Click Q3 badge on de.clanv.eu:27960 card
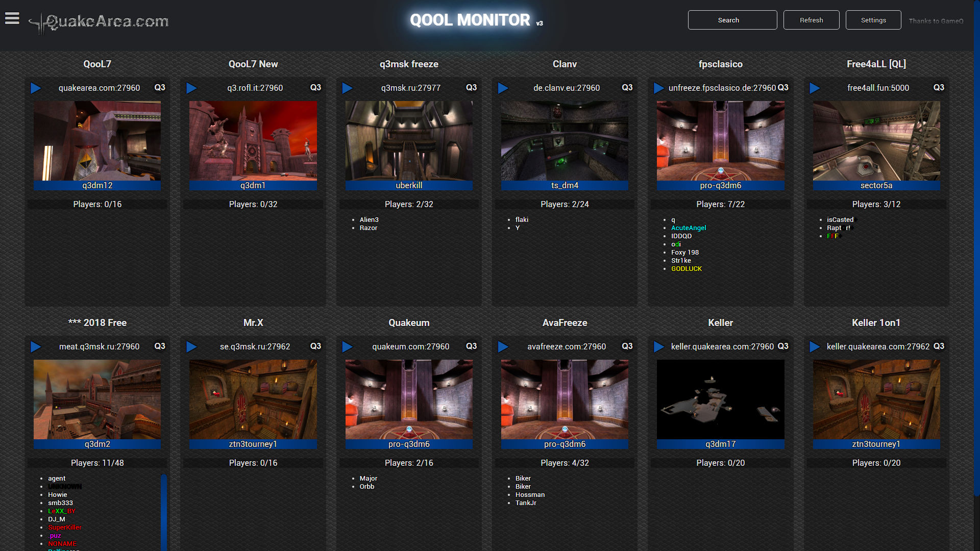 [627, 88]
